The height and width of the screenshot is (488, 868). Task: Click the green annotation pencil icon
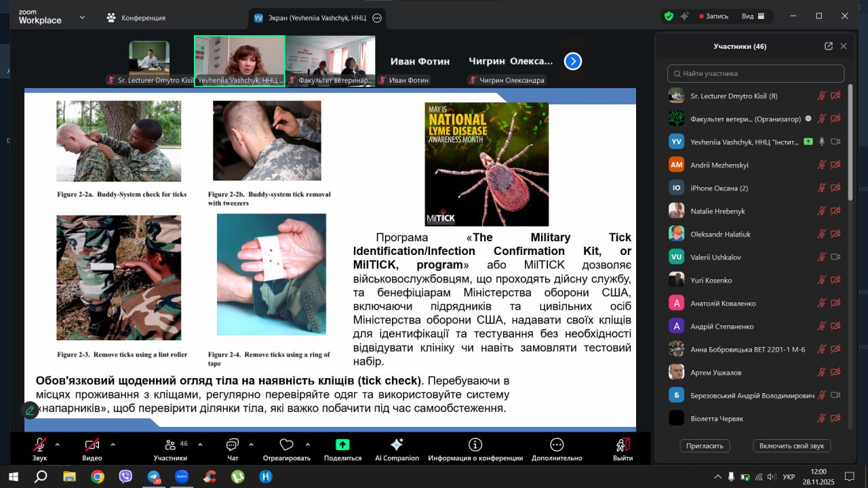tap(30, 410)
